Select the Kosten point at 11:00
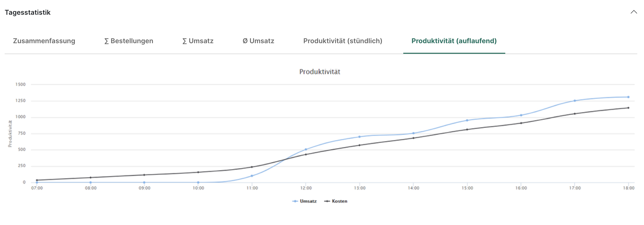The height and width of the screenshot is (225, 644). pos(252,167)
